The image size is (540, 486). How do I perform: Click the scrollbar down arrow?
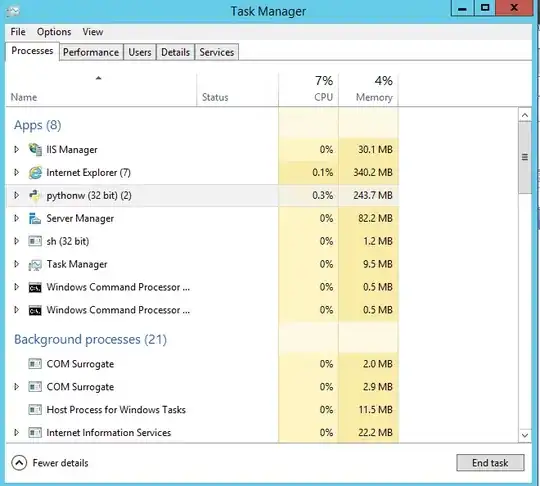pyautogui.click(x=525, y=435)
